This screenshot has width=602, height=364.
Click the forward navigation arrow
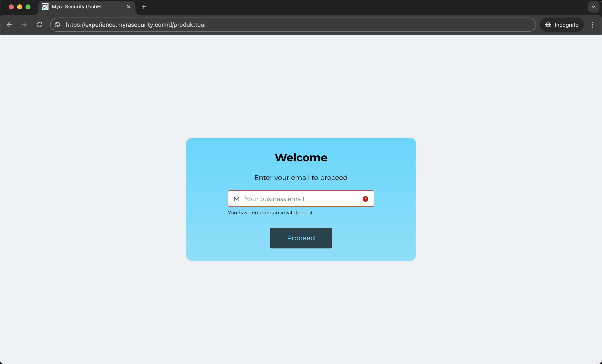point(24,25)
